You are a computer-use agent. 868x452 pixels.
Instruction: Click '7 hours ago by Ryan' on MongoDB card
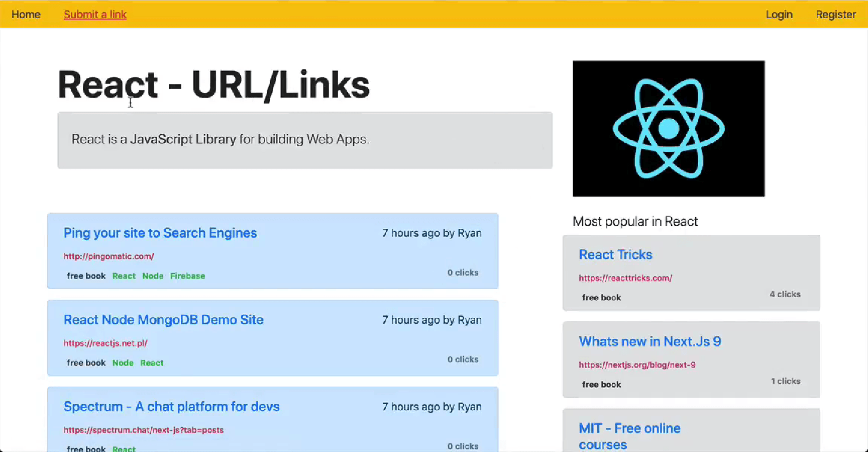[431, 320]
